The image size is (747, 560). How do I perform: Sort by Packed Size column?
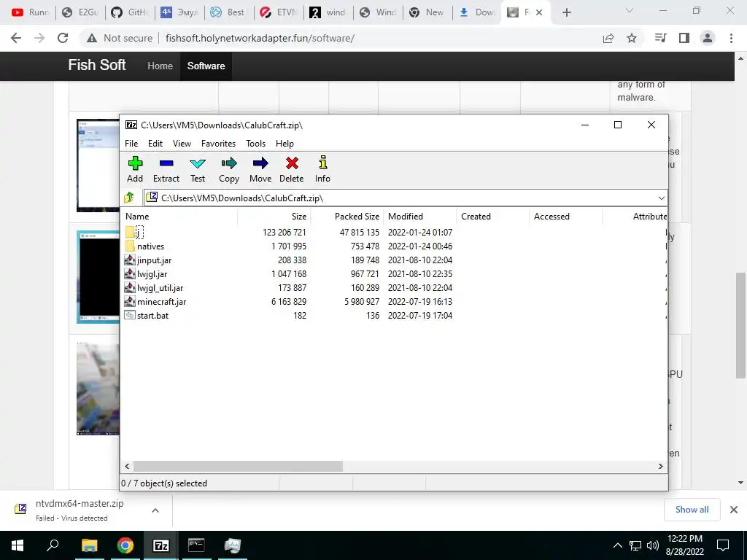347,216
